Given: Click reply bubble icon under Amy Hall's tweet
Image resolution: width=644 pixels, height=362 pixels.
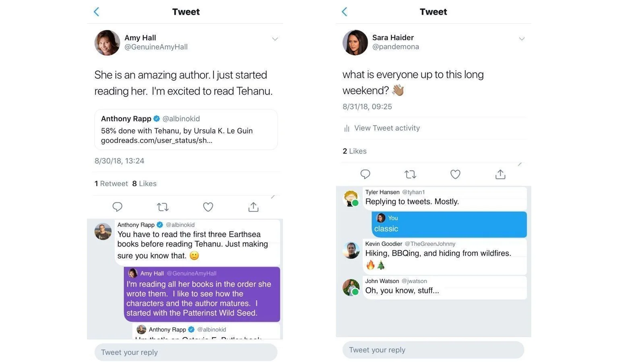Looking at the screenshot, I should [x=117, y=207].
